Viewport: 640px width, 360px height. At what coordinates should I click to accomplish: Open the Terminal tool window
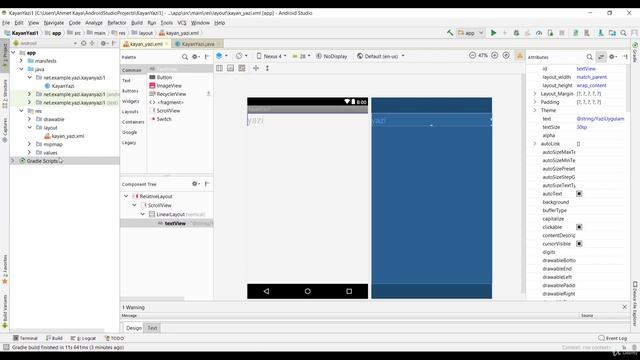coord(25,338)
